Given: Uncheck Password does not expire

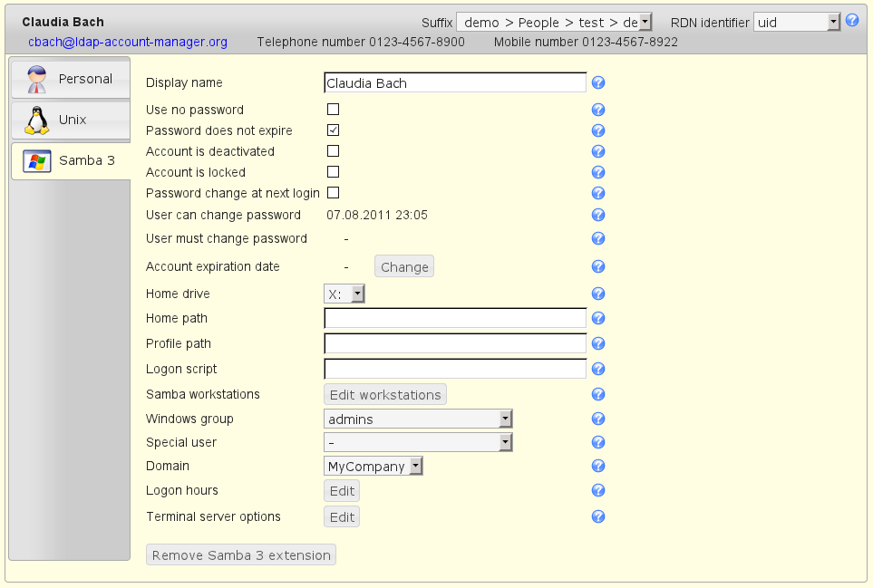Looking at the screenshot, I should click(x=333, y=130).
